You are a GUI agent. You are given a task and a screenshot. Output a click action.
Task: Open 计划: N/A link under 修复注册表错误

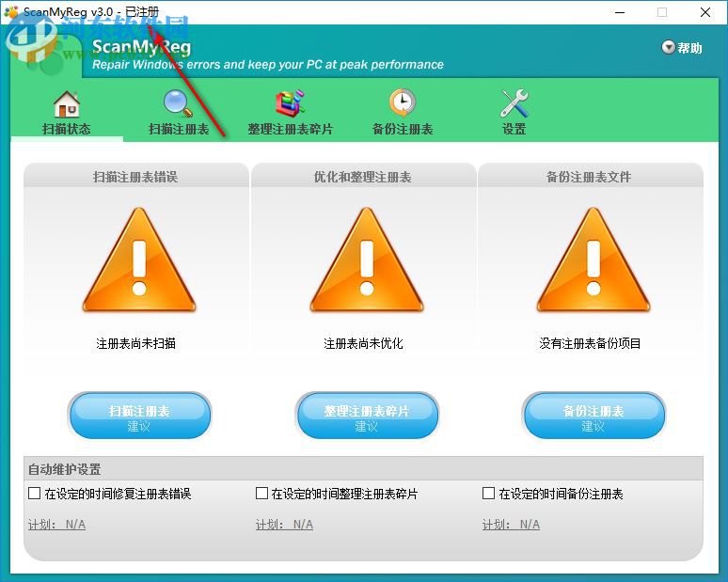56,525
